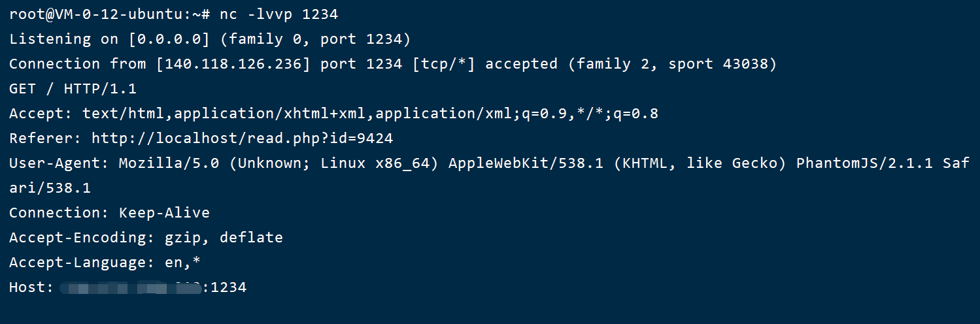Image resolution: width=980 pixels, height=324 pixels.
Task: Click the application/xhtml+xml text
Action: (270, 114)
